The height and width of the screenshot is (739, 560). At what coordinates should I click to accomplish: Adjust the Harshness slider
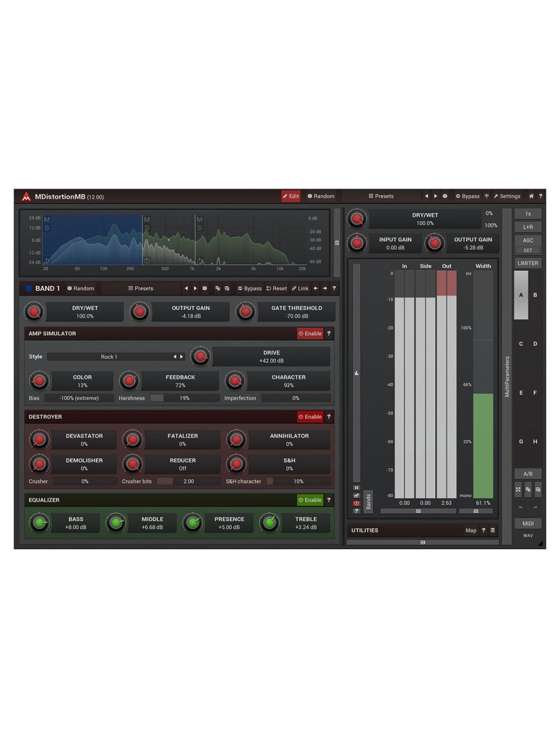tap(184, 399)
